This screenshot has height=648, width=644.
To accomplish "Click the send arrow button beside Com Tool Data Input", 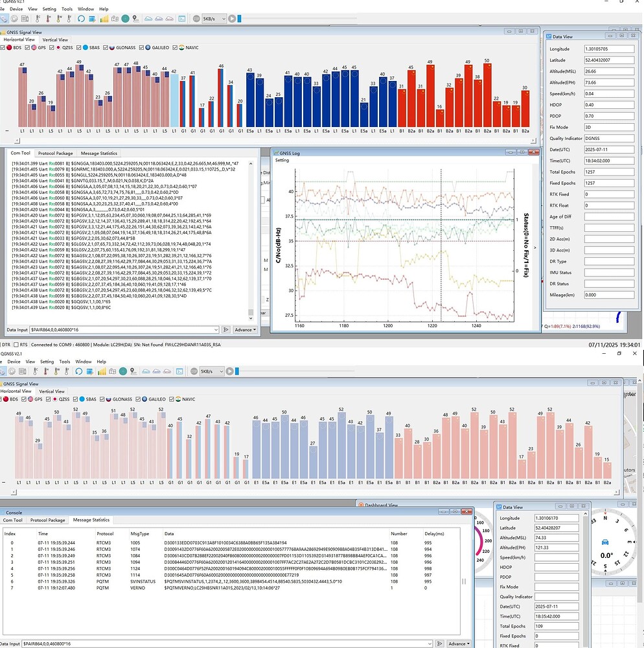I will click(225, 330).
